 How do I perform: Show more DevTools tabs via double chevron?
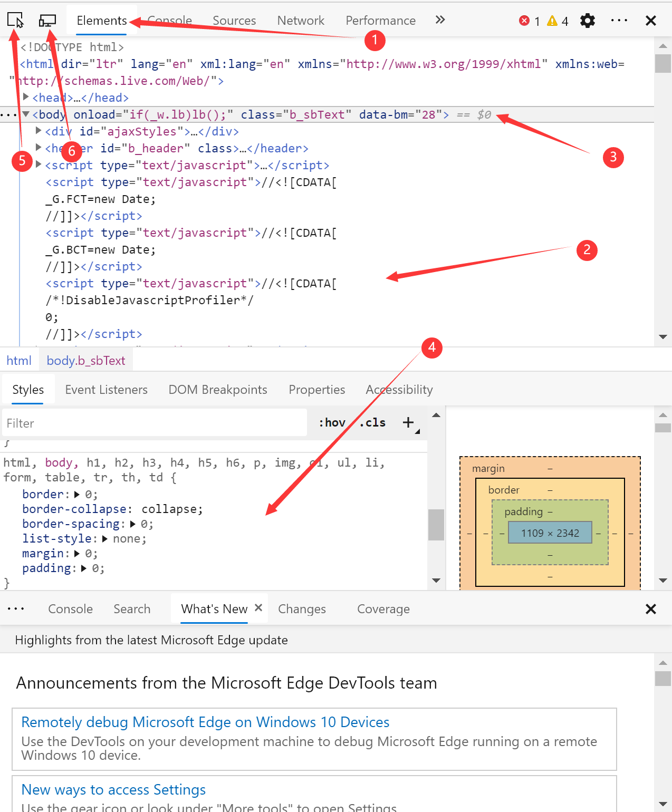coord(440,20)
